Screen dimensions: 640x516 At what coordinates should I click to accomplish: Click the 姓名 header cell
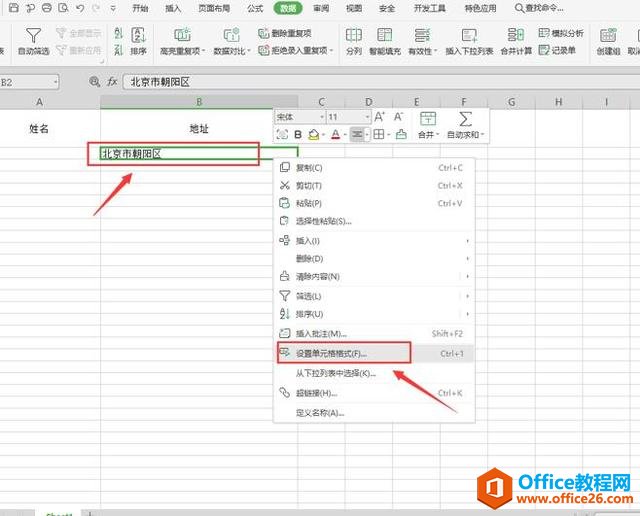[39, 129]
